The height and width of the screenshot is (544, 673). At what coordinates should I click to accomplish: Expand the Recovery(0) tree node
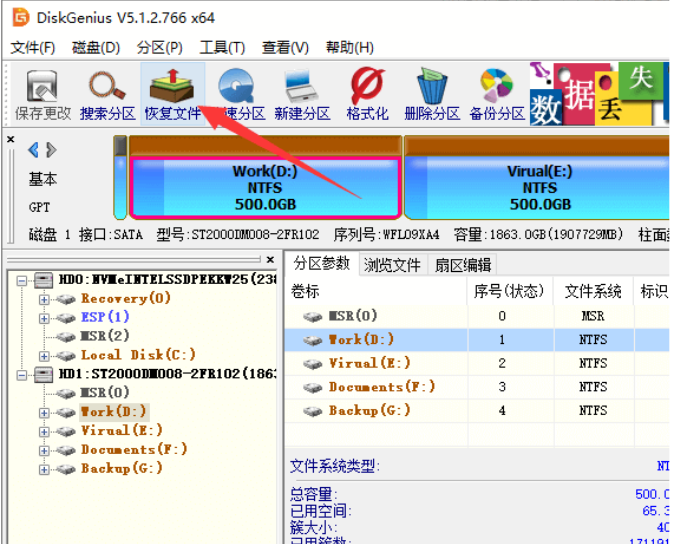click(x=44, y=298)
